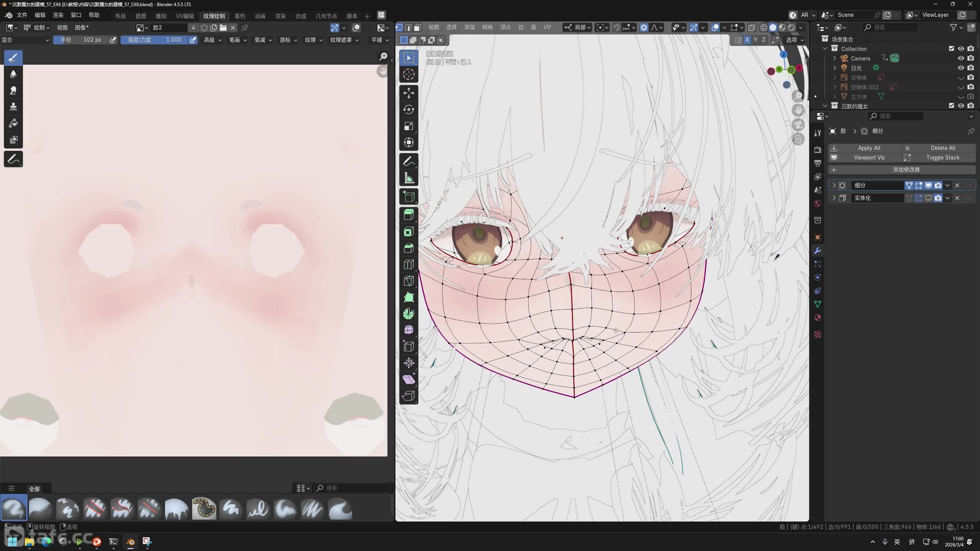Open the 渲染 menu in top bar

58,15
